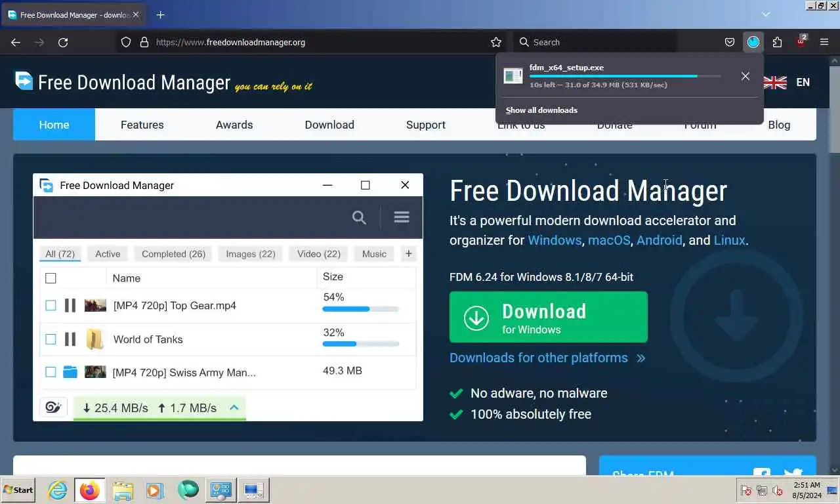The height and width of the screenshot is (504, 840).
Task: Click the fdm_x64_setup.exe progress bar
Action: pos(625,76)
